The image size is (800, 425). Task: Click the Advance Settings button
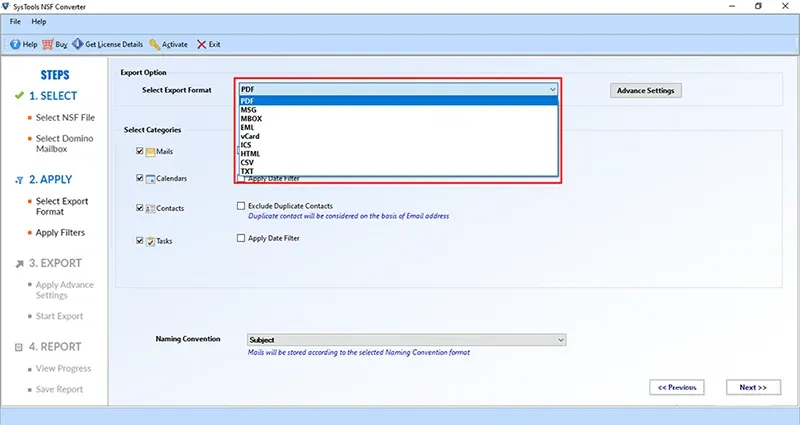point(645,90)
